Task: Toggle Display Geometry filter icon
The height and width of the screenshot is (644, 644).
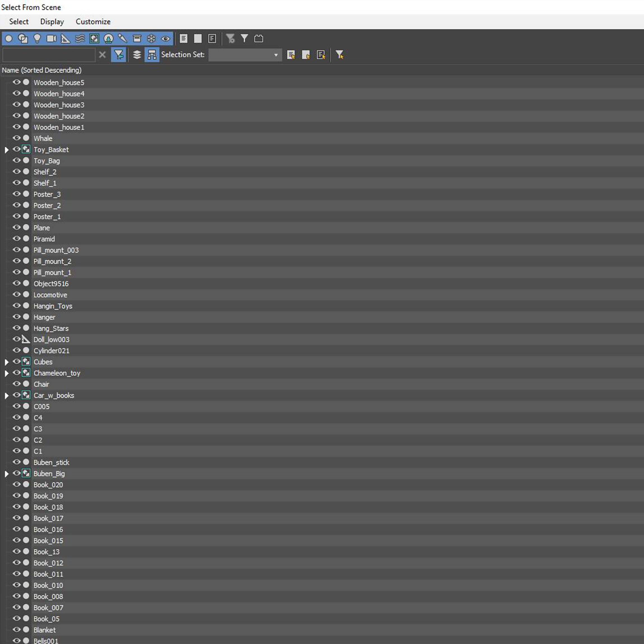Action: coord(9,39)
